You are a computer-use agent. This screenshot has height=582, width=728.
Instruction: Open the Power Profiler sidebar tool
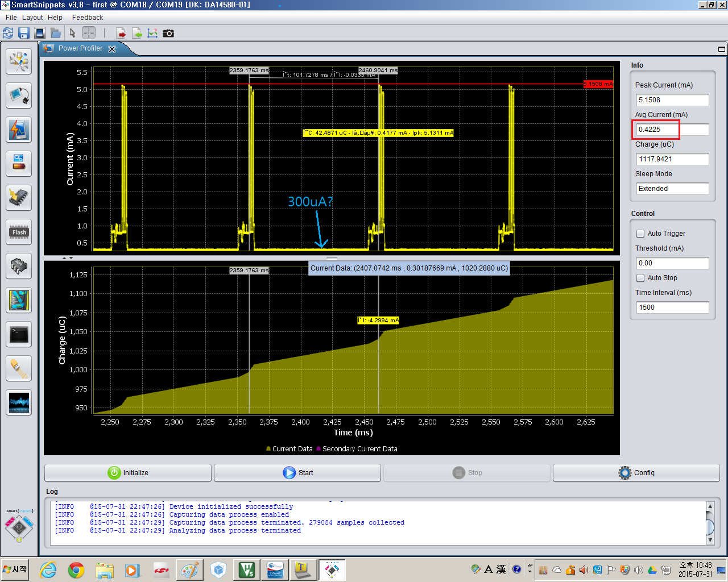pos(19,130)
